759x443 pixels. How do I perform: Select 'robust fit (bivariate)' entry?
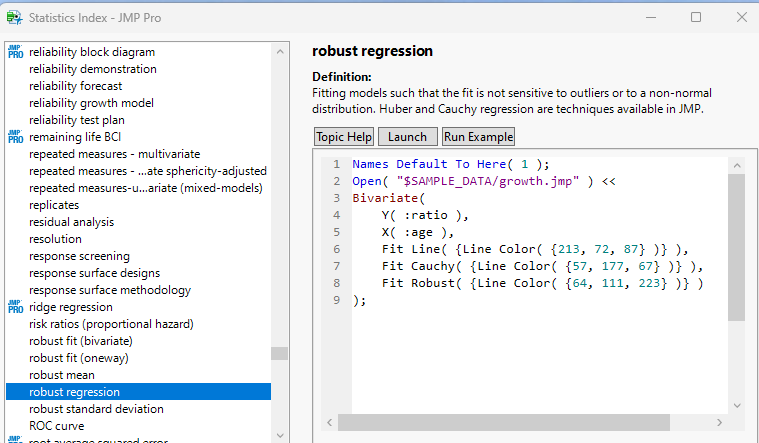(x=80, y=341)
